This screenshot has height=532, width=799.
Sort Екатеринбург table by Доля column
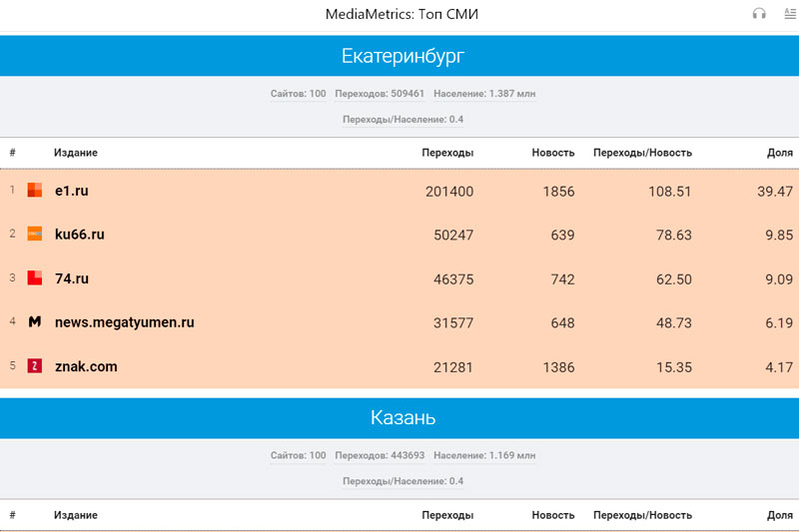[x=780, y=153]
